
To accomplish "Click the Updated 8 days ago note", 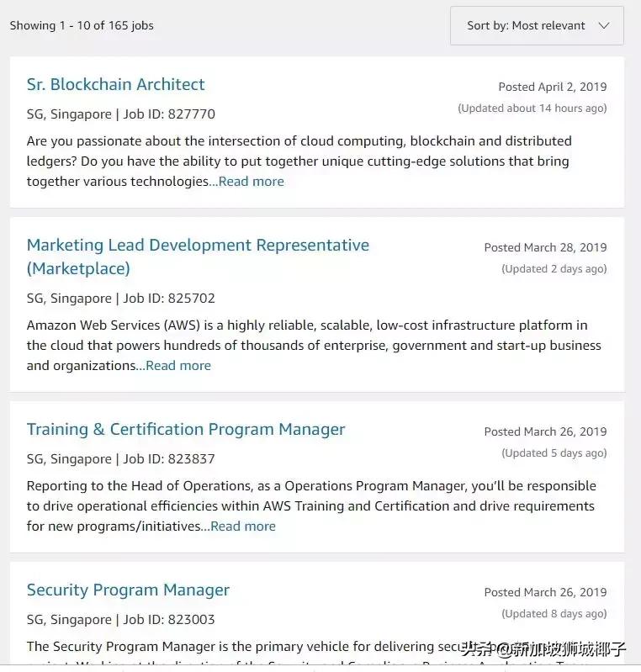I will click(x=554, y=614).
